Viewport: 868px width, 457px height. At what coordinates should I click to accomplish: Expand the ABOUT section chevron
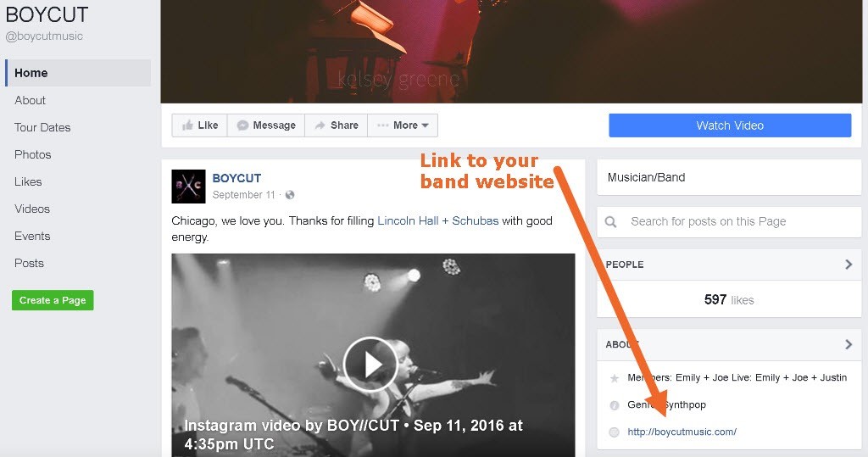[x=849, y=344]
